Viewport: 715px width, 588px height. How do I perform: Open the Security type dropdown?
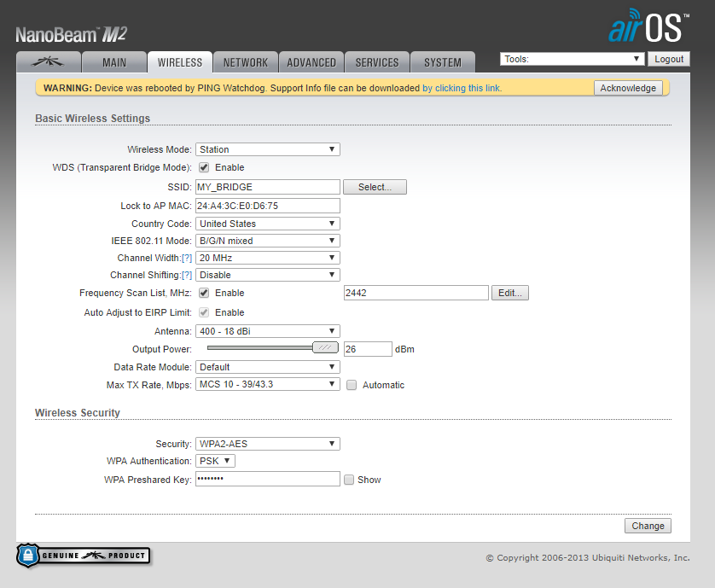[268, 444]
